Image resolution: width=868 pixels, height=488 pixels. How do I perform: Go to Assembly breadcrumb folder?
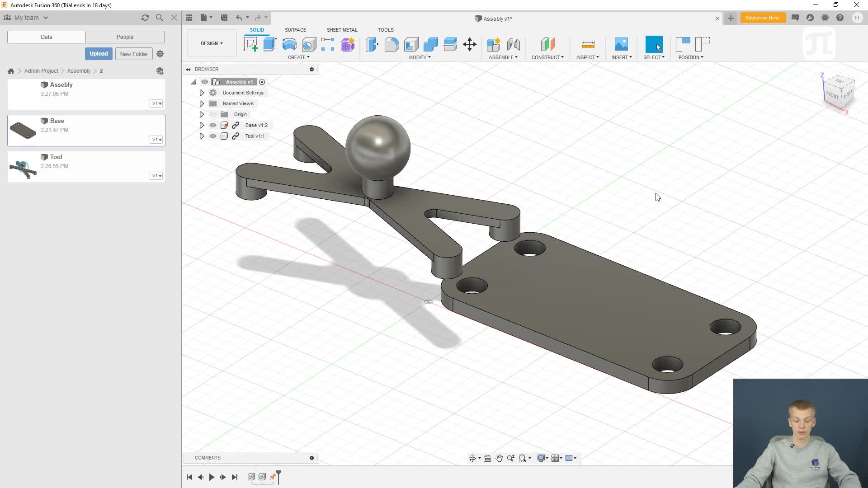[x=79, y=71]
